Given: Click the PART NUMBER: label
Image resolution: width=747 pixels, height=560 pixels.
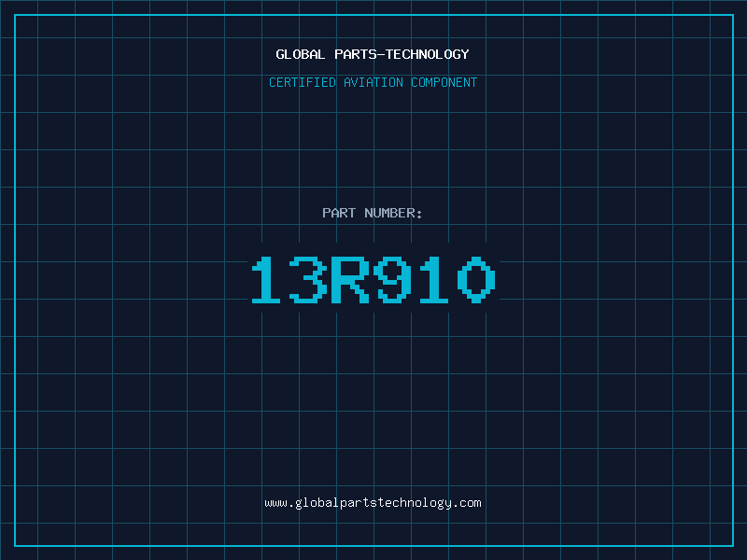Looking at the screenshot, I should tap(373, 213).
